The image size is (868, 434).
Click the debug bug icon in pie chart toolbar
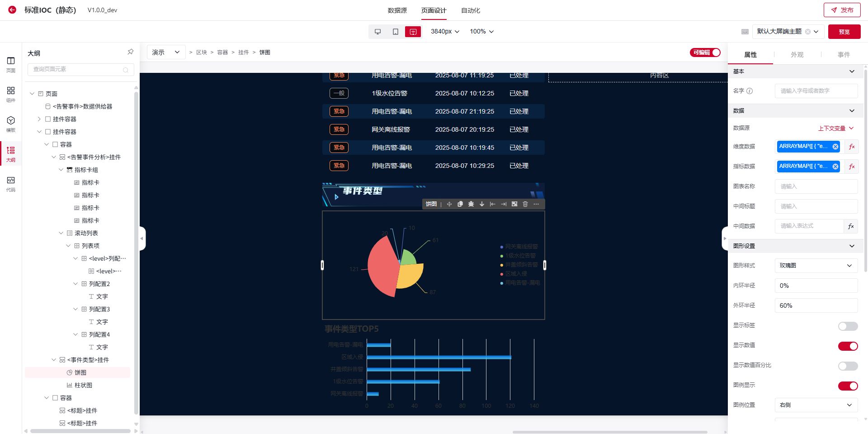471,204
